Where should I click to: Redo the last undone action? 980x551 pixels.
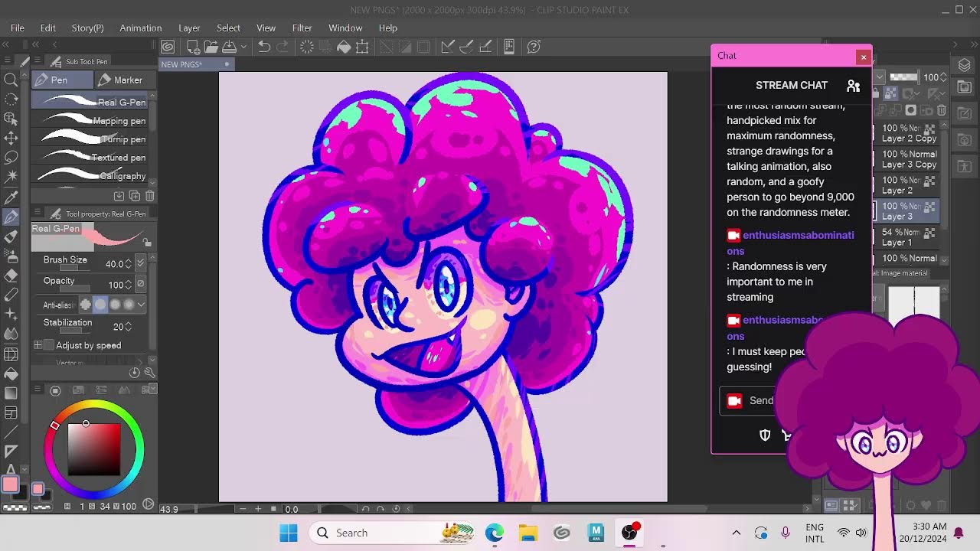click(x=282, y=47)
